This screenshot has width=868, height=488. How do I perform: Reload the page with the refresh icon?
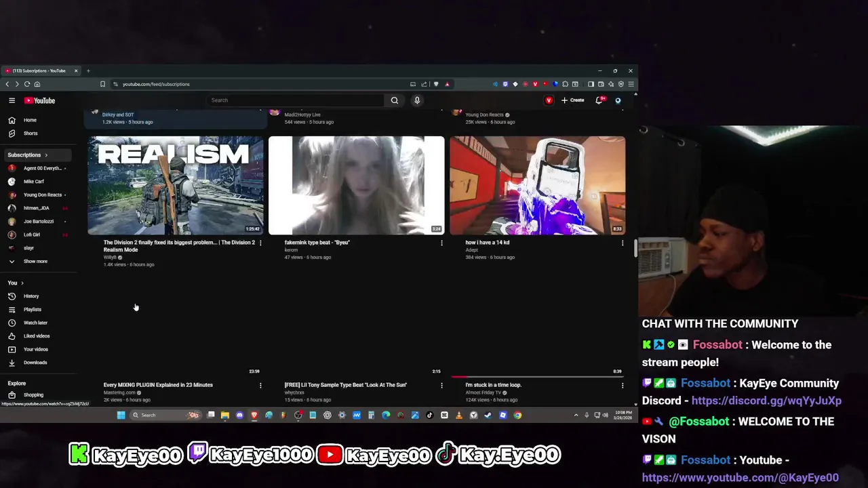27,84
